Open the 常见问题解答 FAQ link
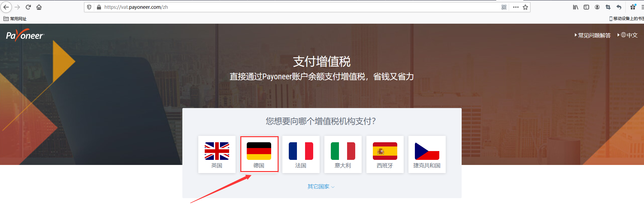644x210 pixels. (592, 35)
